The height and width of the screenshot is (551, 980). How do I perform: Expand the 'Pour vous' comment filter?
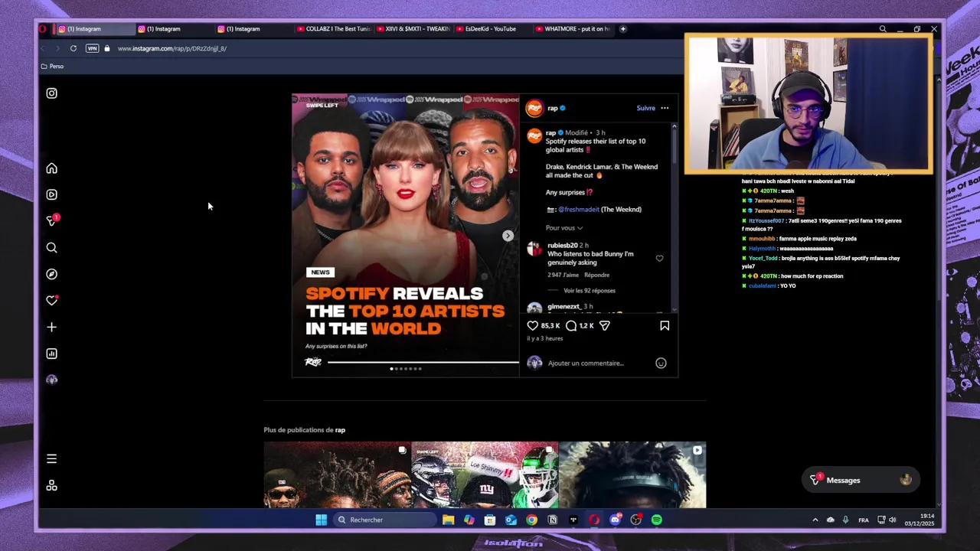coord(563,228)
